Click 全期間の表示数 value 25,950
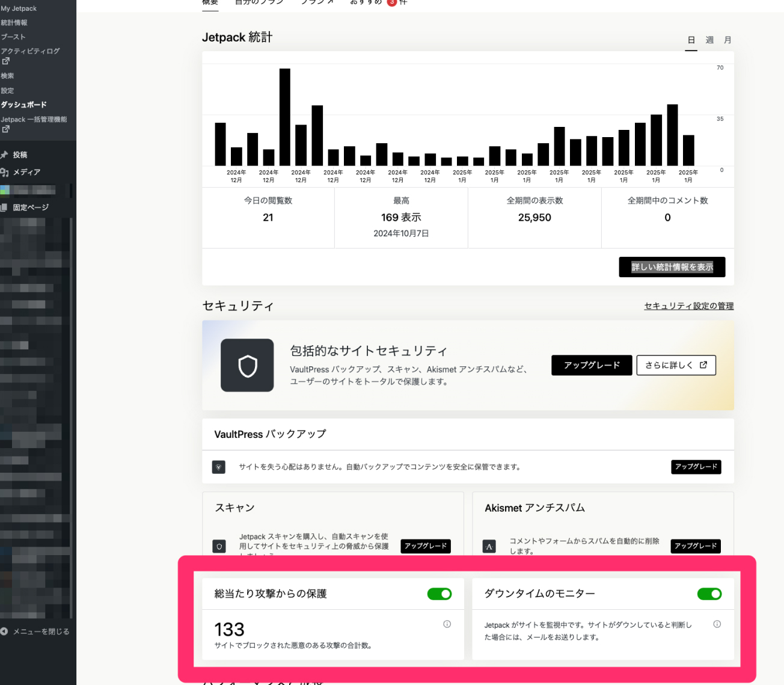The height and width of the screenshot is (685, 784). (534, 218)
